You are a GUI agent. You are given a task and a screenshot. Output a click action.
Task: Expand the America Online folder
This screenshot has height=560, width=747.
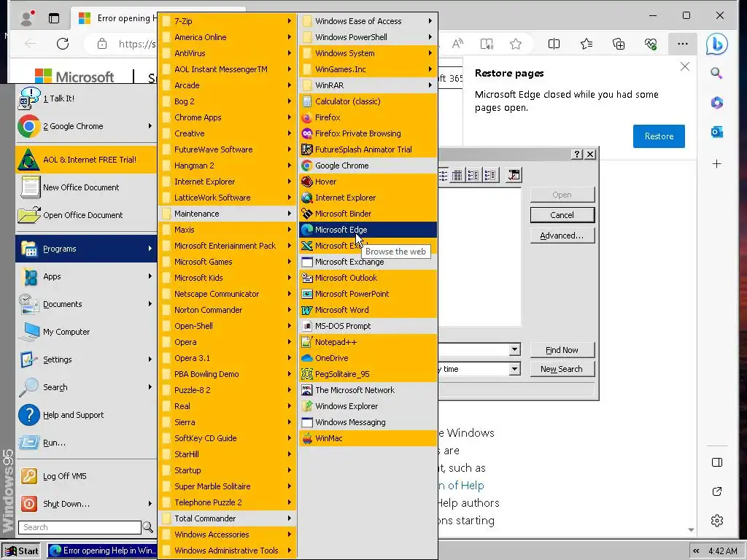[228, 37]
